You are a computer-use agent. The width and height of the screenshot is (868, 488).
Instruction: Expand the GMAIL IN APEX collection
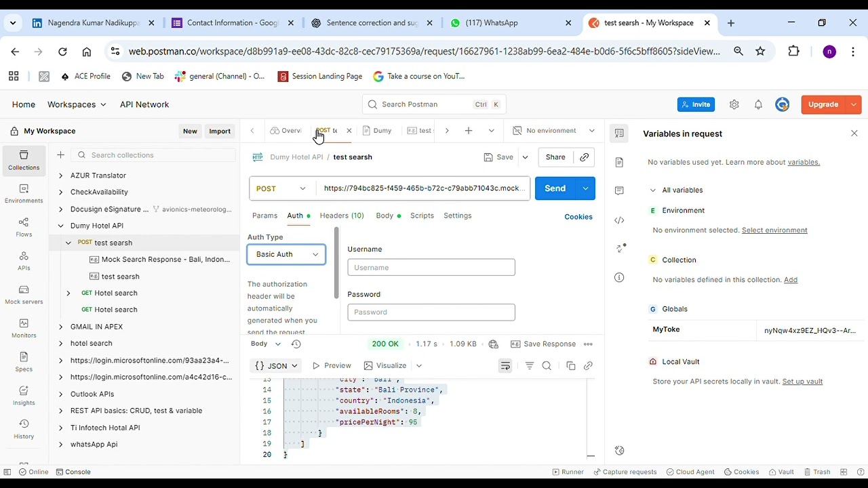(60, 327)
